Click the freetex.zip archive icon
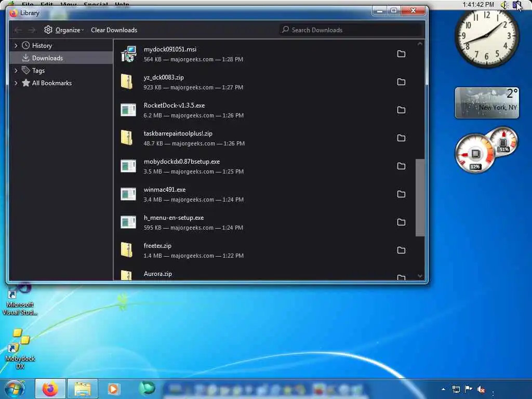532x399 pixels. click(127, 250)
